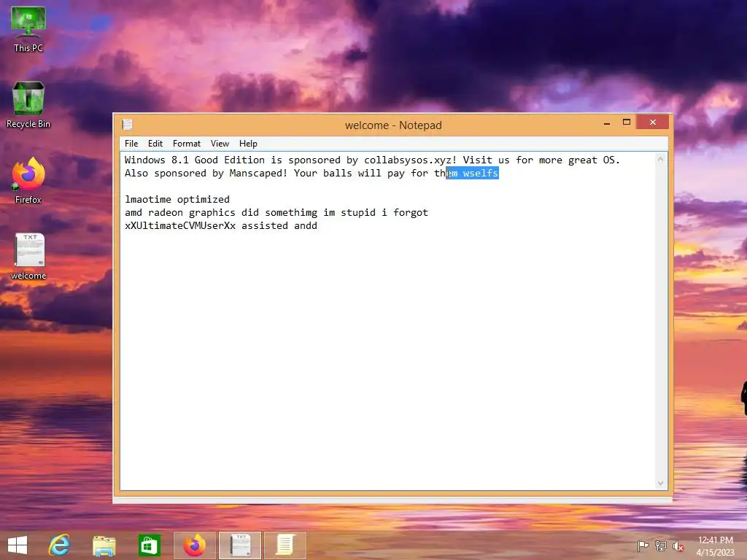Open the network tray icon
Viewport: 747px width, 560px height.
tap(660, 545)
